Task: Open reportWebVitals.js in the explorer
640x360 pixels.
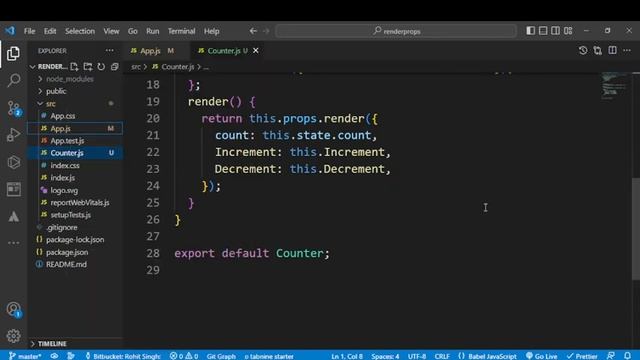Action: [80, 202]
